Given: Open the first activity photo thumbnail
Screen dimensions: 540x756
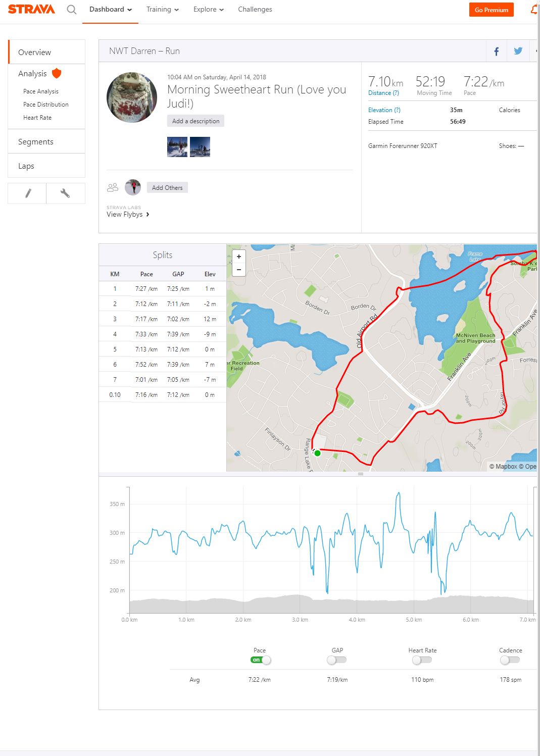Looking at the screenshot, I should coord(177,147).
